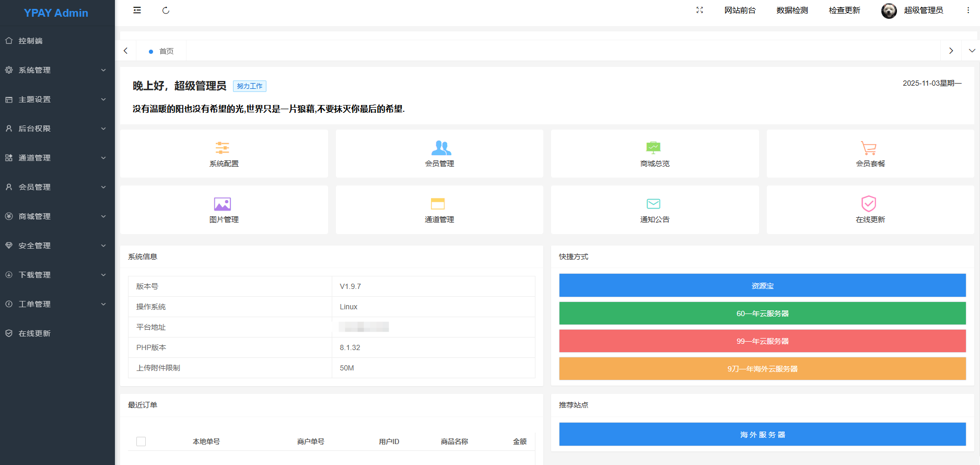980x465 pixels.
Task: Click the orange 9刀一年海外云服务器 button
Action: click(763, 369)
